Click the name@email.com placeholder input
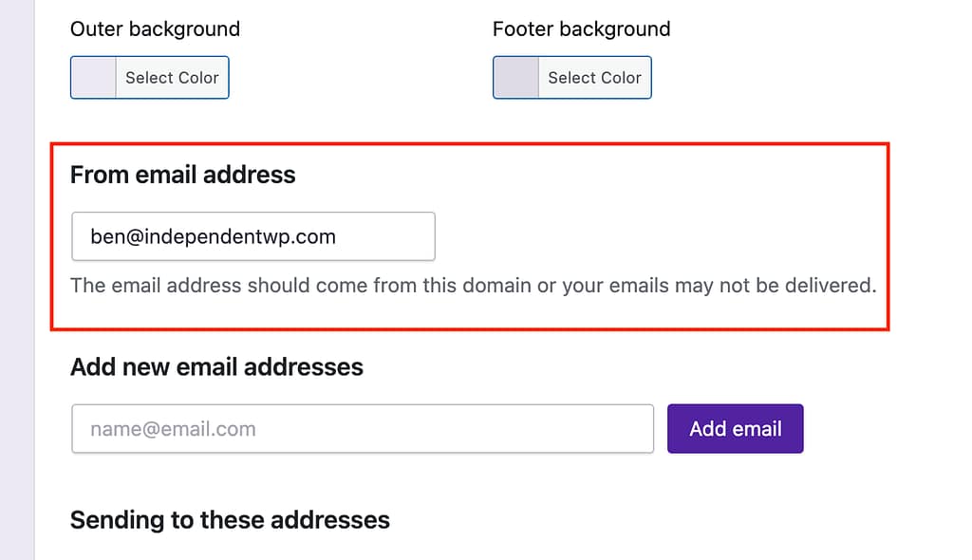The image size is (972, 560). pyautogui.click(x=362, y=429)
